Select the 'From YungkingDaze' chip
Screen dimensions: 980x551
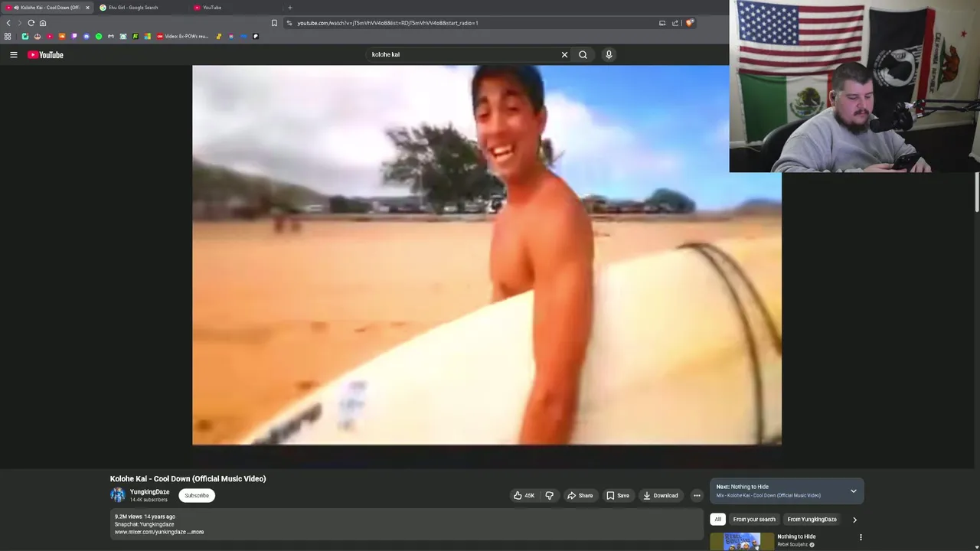[812, 520]
